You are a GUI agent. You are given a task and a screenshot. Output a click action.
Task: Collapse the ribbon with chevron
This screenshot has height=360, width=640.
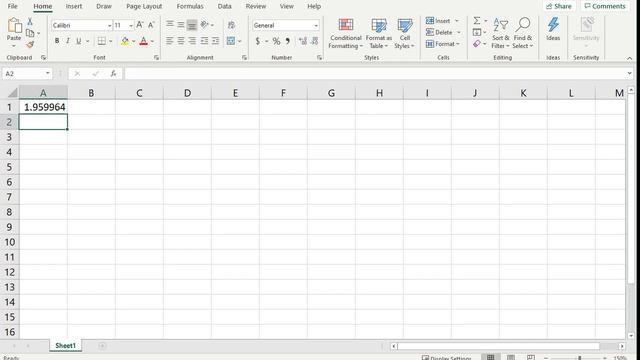click(629, 58)
